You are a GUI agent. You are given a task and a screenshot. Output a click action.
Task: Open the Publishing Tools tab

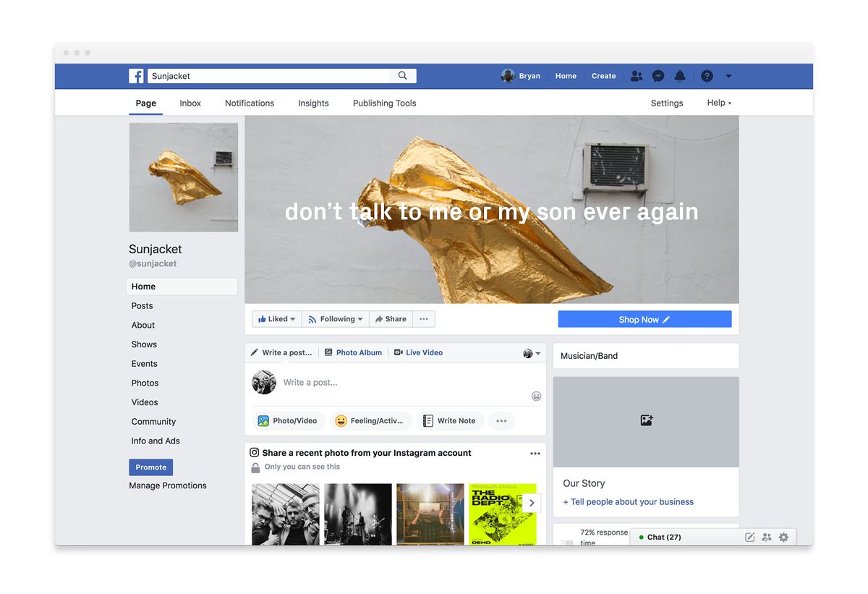click(x=384, y=103)
